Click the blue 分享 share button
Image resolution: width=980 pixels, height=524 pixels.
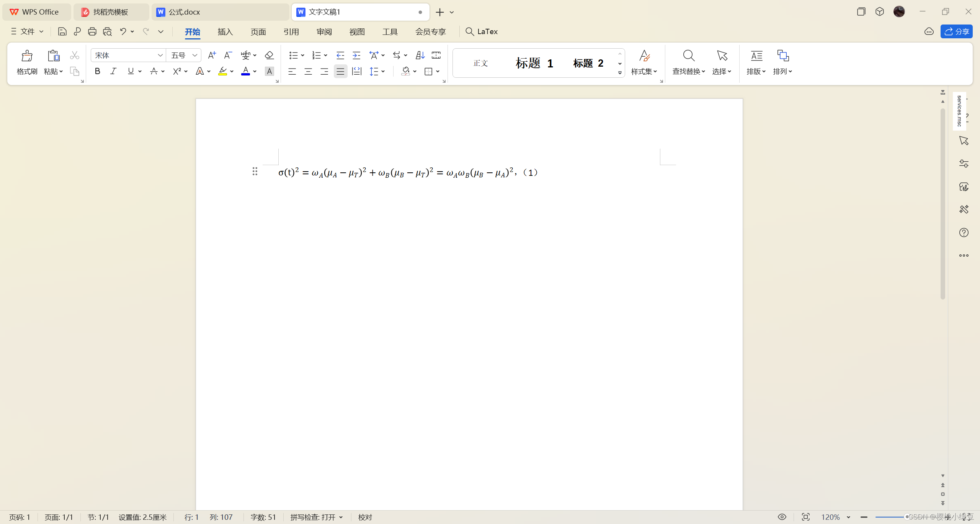pos(956,31)
